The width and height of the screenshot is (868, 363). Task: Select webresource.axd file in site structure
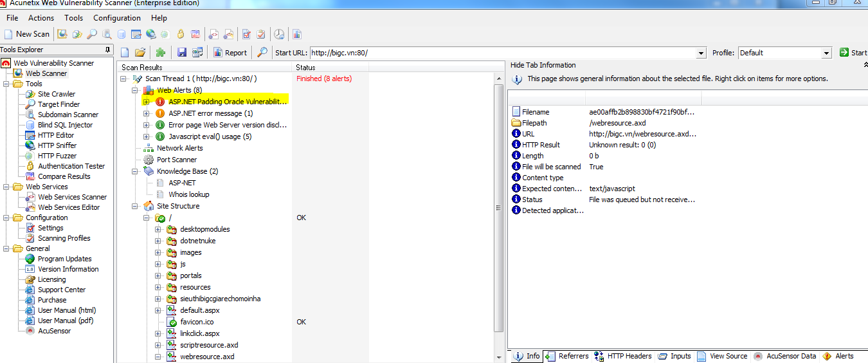point(207,357)
